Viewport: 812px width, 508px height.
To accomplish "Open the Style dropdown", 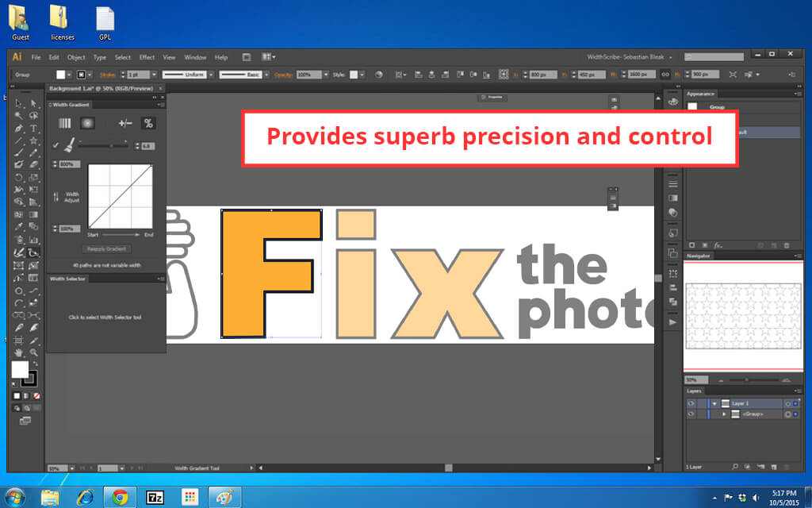I will click(x=362, y=75).
